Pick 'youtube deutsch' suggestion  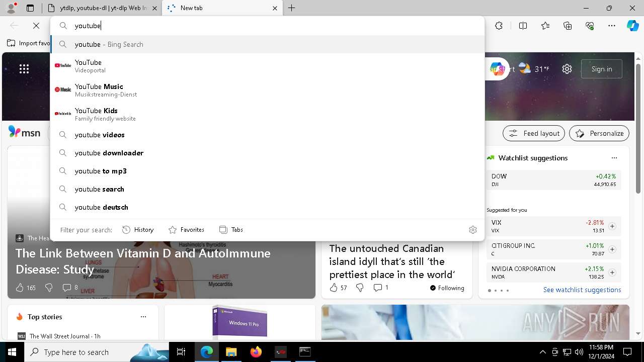coord(268,207)
